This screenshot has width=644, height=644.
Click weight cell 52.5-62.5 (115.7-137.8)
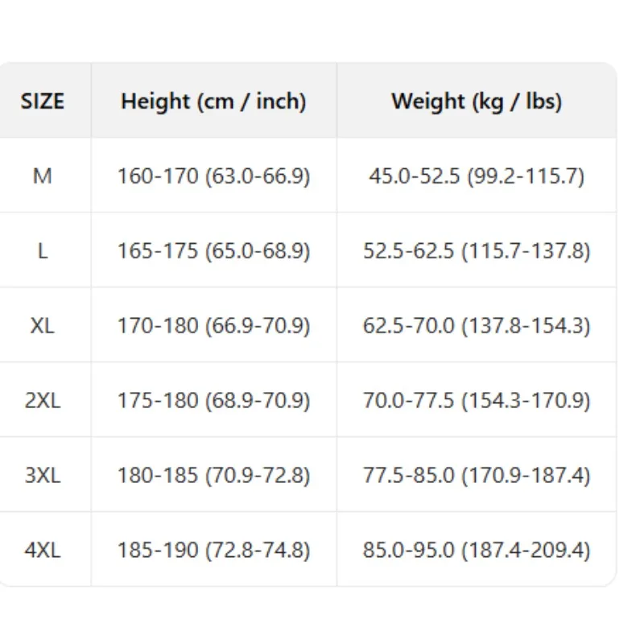(477, 250)
